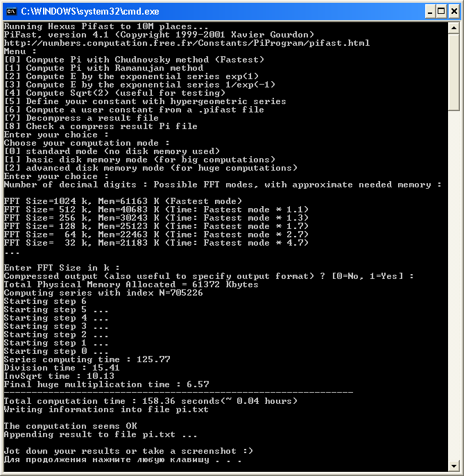Click the Russian 'Для продолжения нажмите любую клавишу' prompt
This screenshot has width=464, height=476.
coord(123,459)
